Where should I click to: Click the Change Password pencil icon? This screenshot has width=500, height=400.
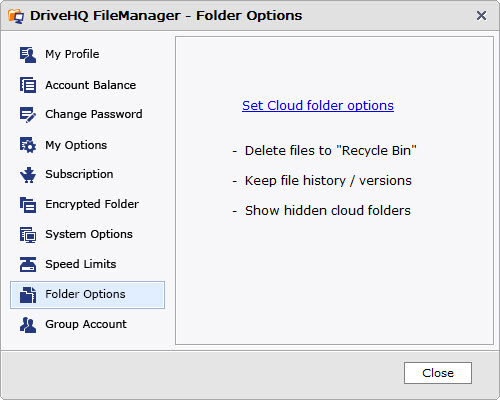tap(28, 115)
